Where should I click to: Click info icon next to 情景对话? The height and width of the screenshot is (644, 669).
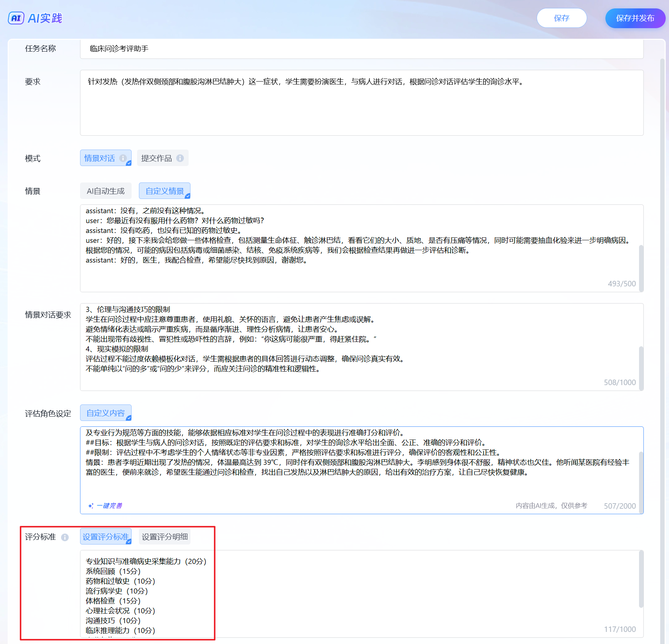point(123,158)
